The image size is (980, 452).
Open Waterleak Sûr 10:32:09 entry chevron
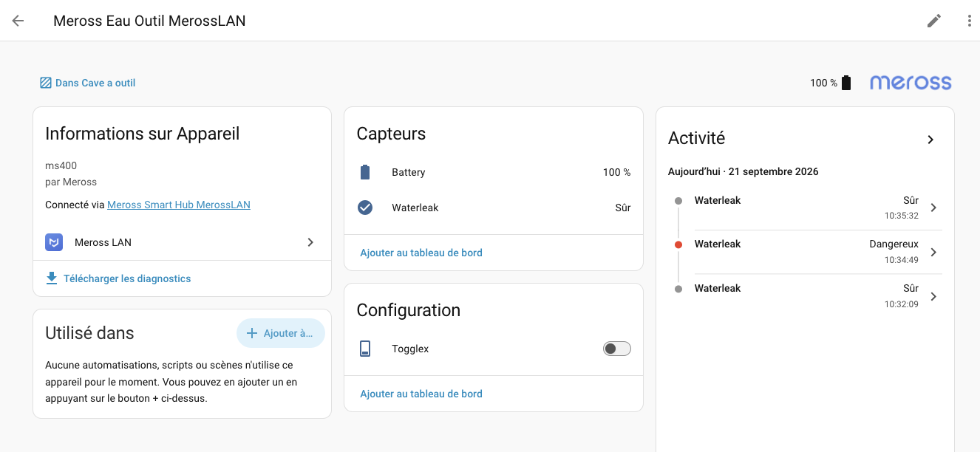[x=933, y=296]
